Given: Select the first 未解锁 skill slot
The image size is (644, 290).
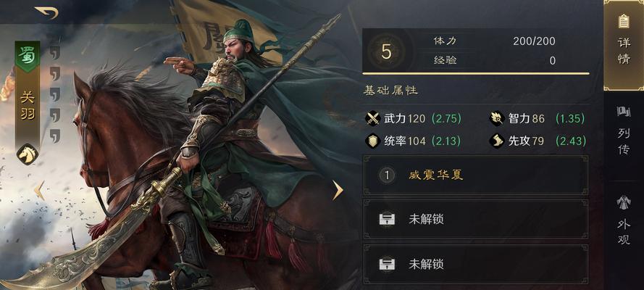Looking at the screenshot, I should 476,220.
